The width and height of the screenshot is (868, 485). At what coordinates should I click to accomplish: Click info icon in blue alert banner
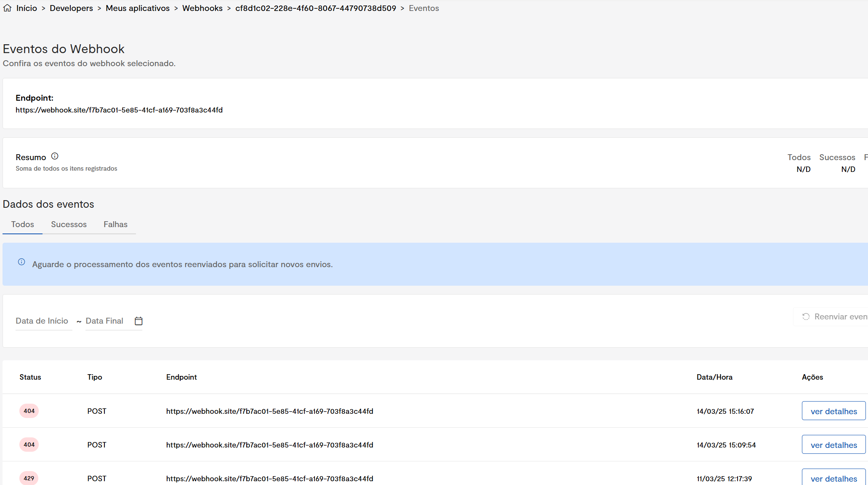point(21,262)
